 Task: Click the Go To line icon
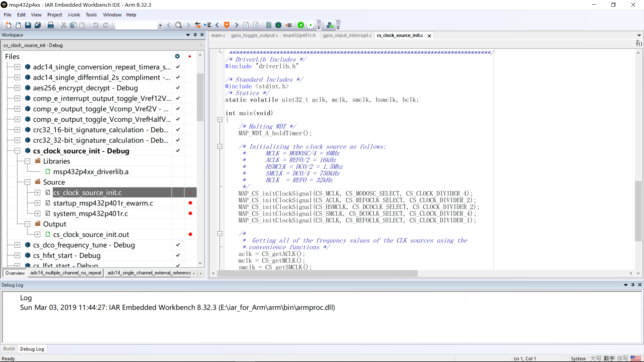pyautogui.click(x=208, y=25)
